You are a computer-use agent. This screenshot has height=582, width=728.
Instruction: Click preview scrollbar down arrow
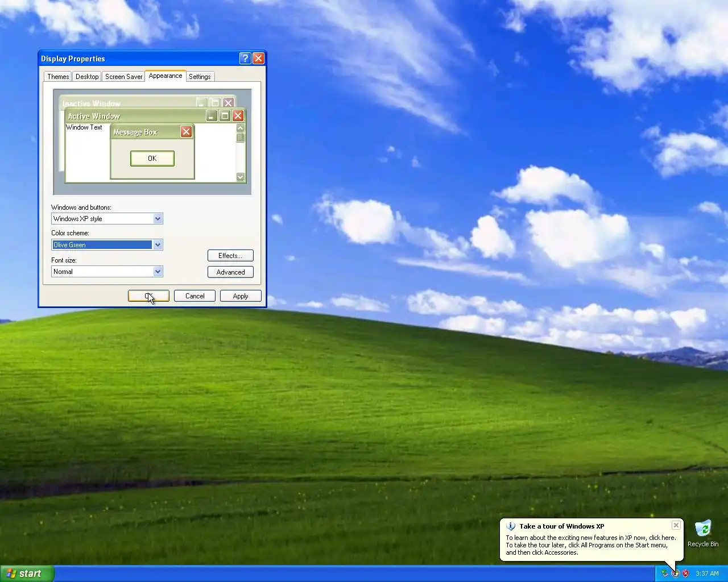[x=240, y=177]
